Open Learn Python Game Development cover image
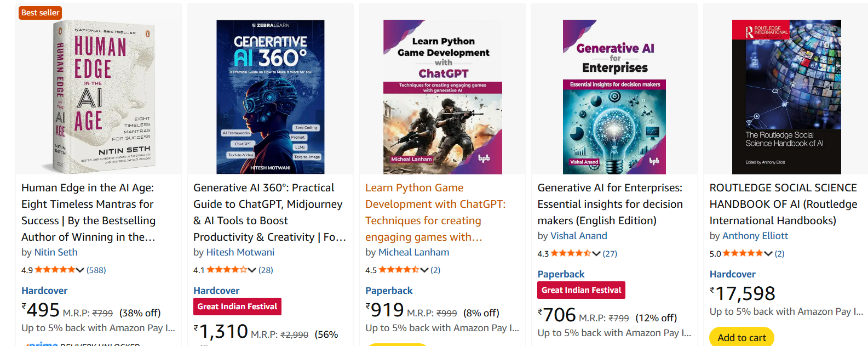Image resolution: width=868 pixels, height=346 pixels. (x=442, y=97)
